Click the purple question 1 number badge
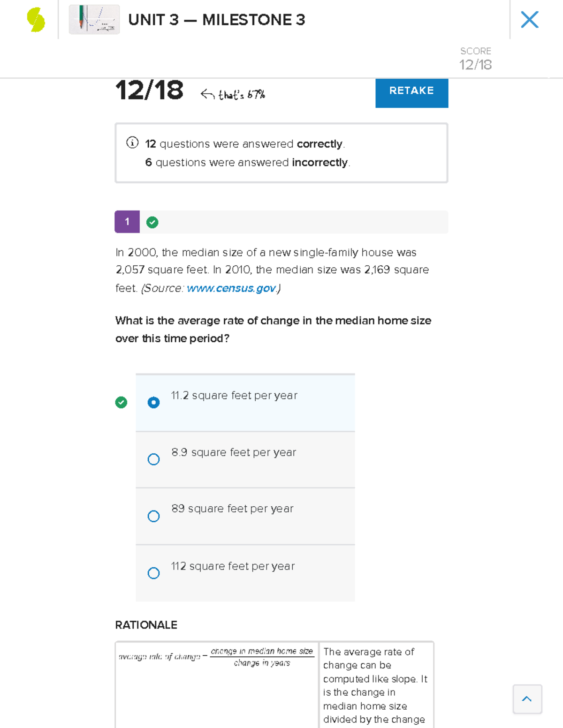Screen dimensions: 563x728 (127, 222)
